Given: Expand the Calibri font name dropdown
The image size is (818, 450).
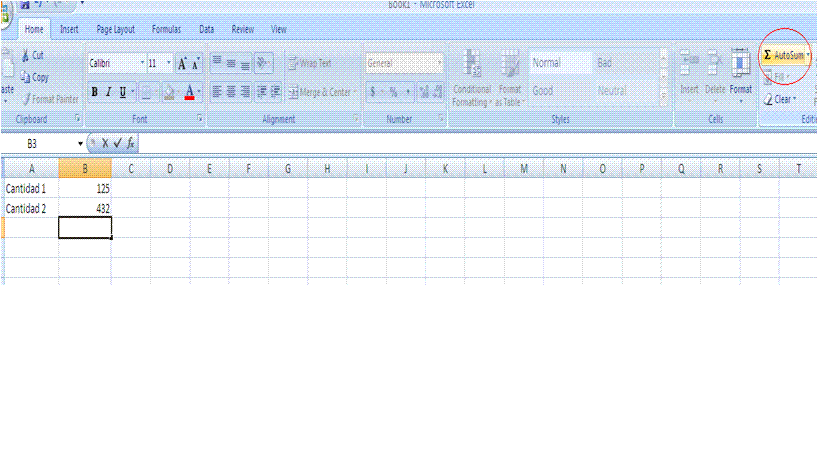Looking at the screenshot, I should coord(142,63).
